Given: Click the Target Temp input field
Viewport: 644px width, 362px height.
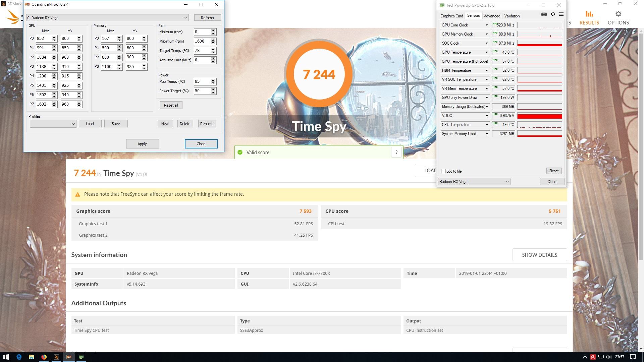Looking at the screenshot, I should click(x=202, y=51).
